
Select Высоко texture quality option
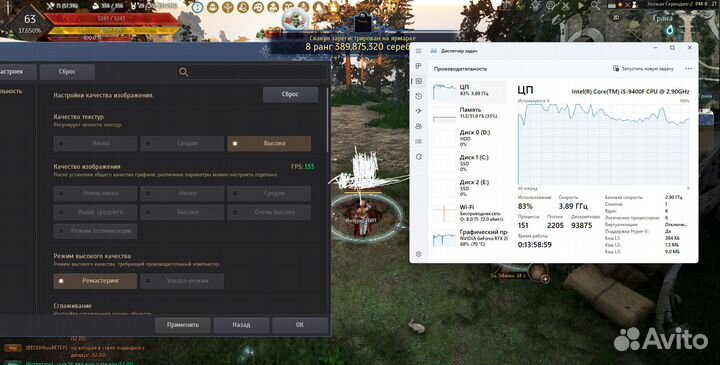pyautogui.click(x=269, y=143)
